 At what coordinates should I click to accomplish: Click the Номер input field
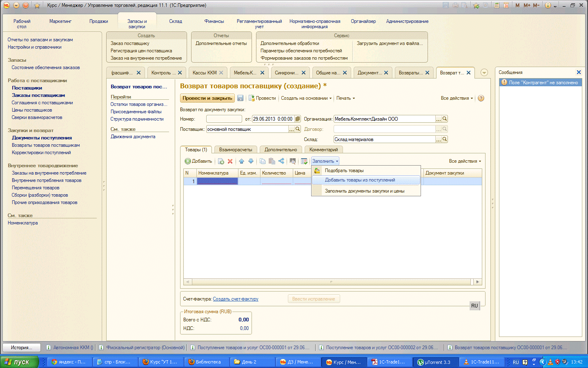pos(224,119)
